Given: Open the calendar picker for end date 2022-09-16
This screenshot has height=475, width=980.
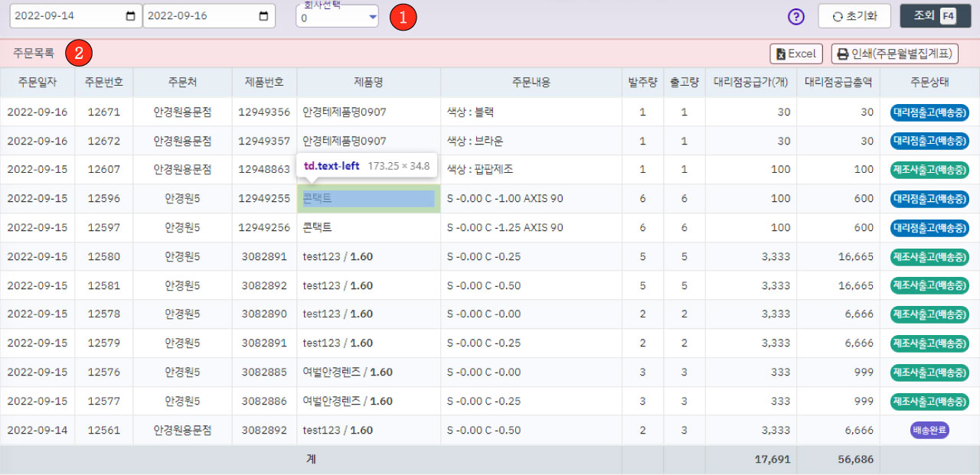Looking at the screenshot, I should (x=263, y=16).
